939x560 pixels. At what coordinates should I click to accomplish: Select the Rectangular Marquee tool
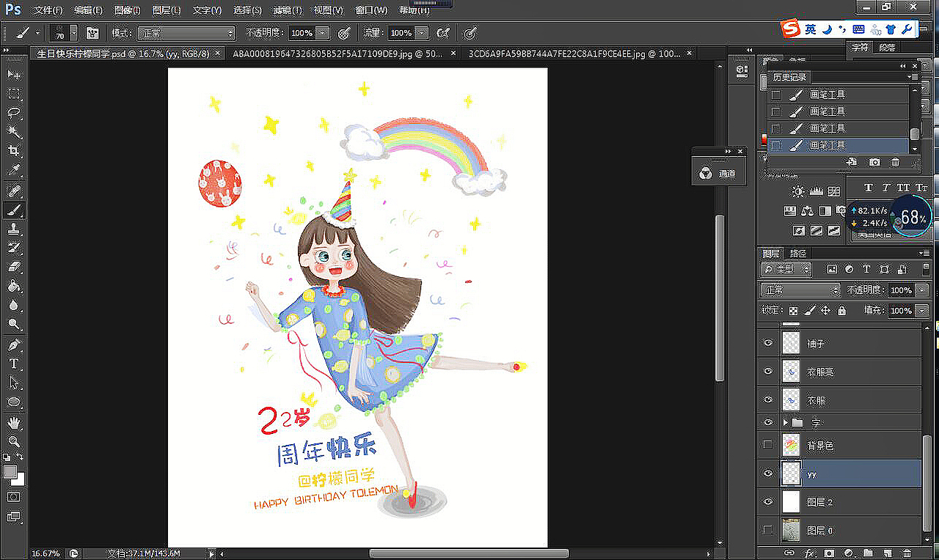point(14,94)
